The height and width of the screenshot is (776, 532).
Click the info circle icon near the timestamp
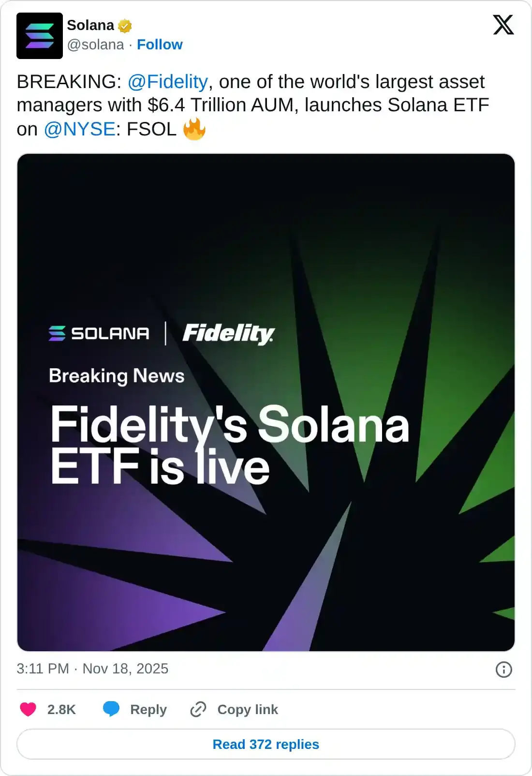pos(504,669)
